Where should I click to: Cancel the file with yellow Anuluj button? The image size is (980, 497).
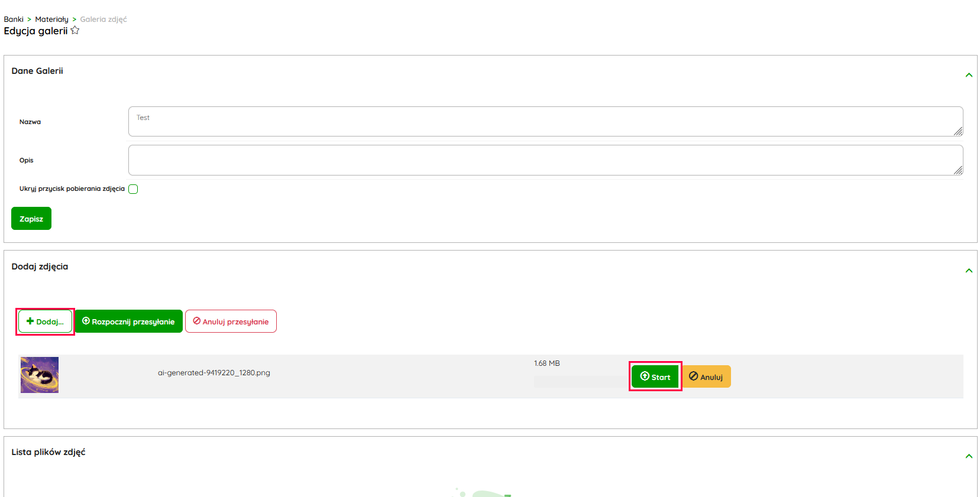tap(706, 376)
